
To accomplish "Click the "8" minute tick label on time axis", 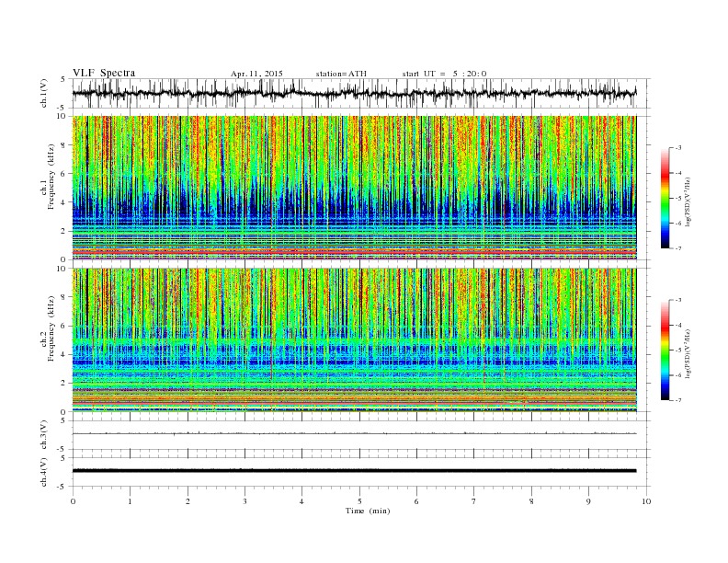I will [x=531, y=501].
